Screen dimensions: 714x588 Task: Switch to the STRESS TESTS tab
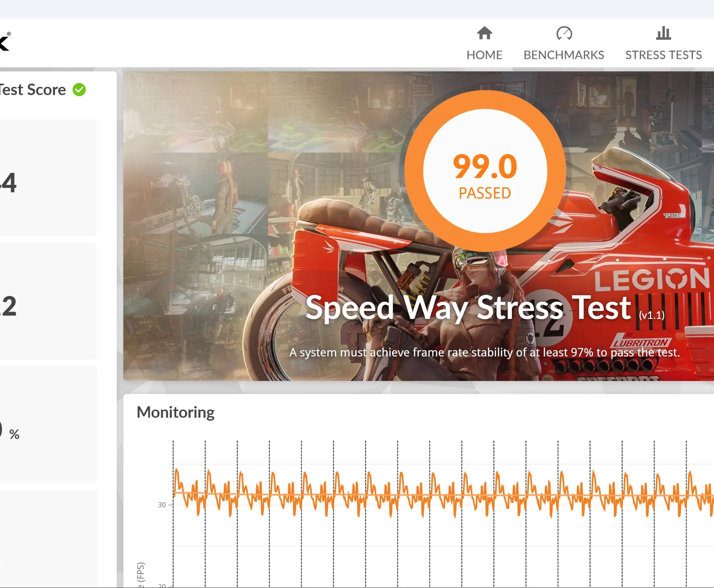point(663,44)
